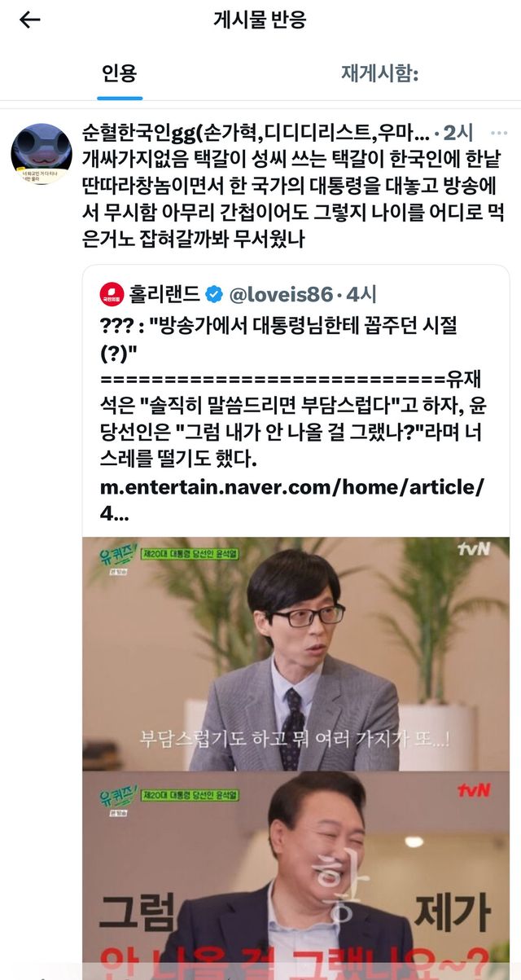Open the image with the laughing man
Viewport: 521px width, 980px height.
tap(296, 875)
